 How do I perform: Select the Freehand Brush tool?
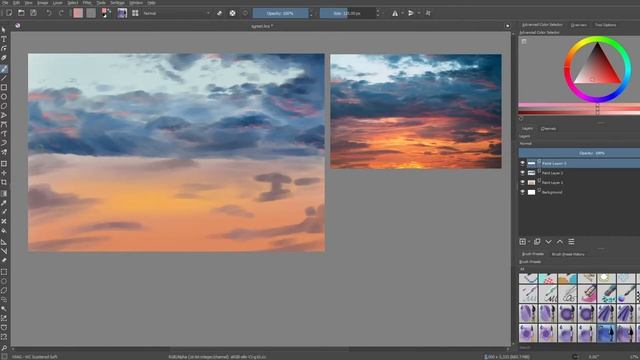(x=4, y=69)
